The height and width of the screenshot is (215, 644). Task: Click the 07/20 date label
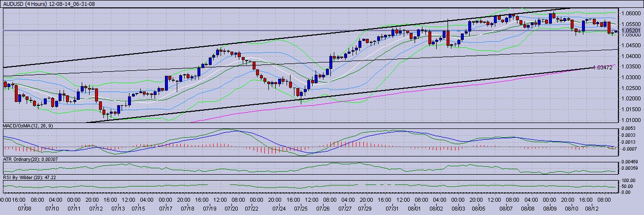click(x=231, y=209)
